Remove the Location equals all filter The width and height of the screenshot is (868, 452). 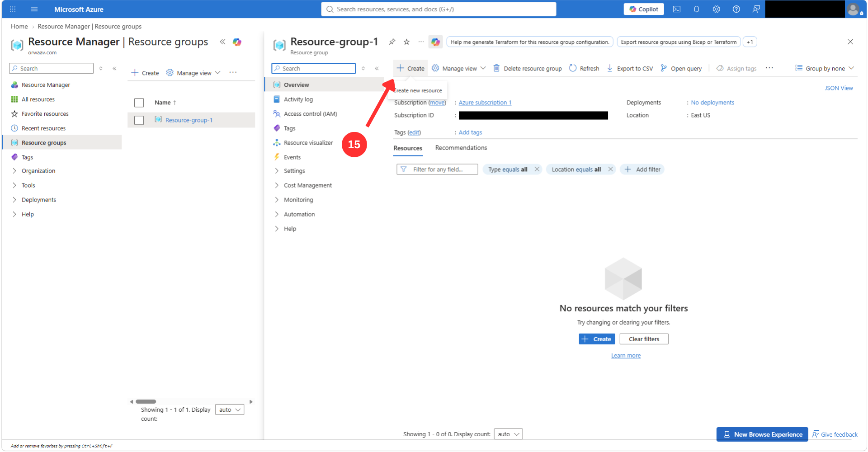coord(610,169)
